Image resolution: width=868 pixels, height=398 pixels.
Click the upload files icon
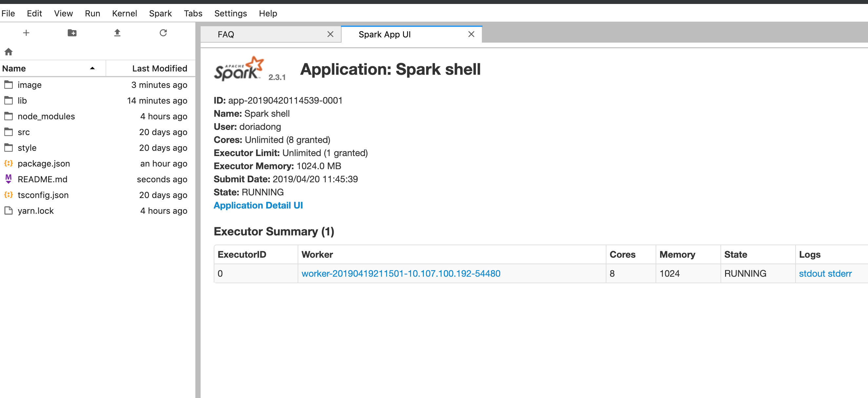[x=117, y=33]
